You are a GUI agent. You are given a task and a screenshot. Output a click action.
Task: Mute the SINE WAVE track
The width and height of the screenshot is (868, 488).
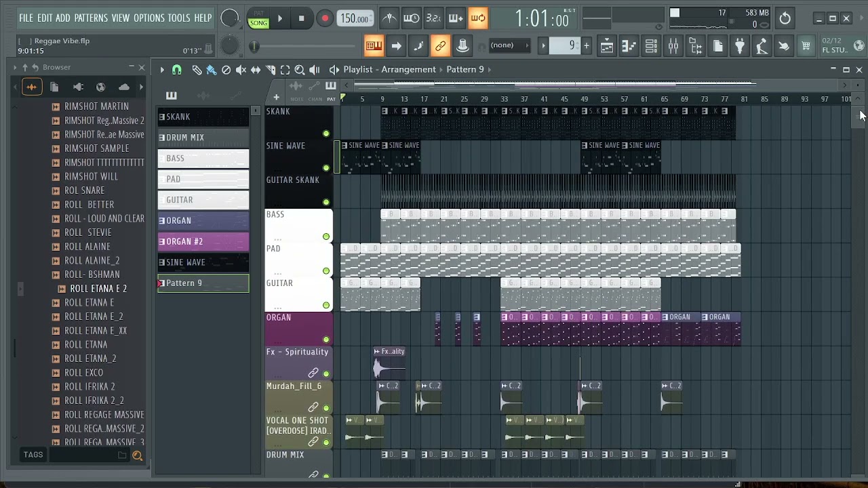pos(326,167)
